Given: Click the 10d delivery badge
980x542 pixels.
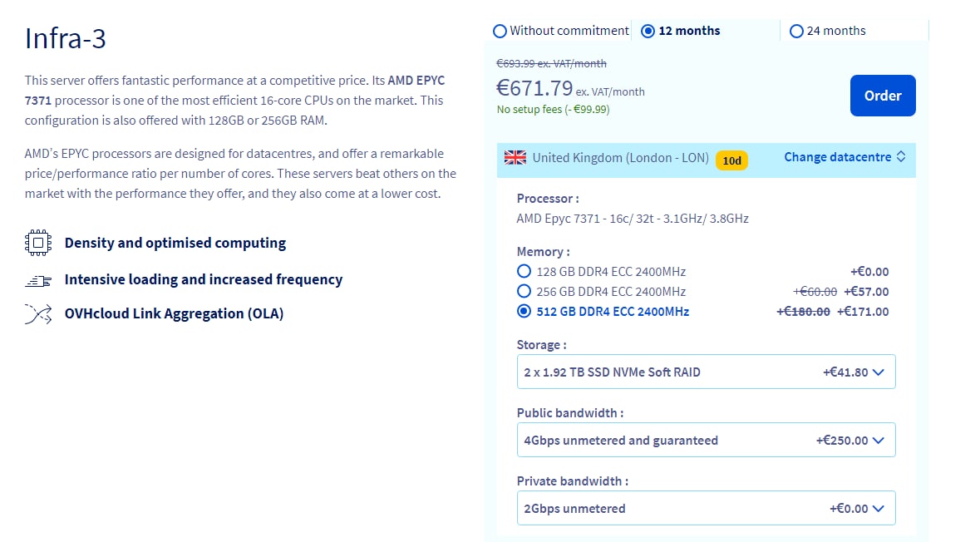Looking at the screenshot, I should 731,160.
